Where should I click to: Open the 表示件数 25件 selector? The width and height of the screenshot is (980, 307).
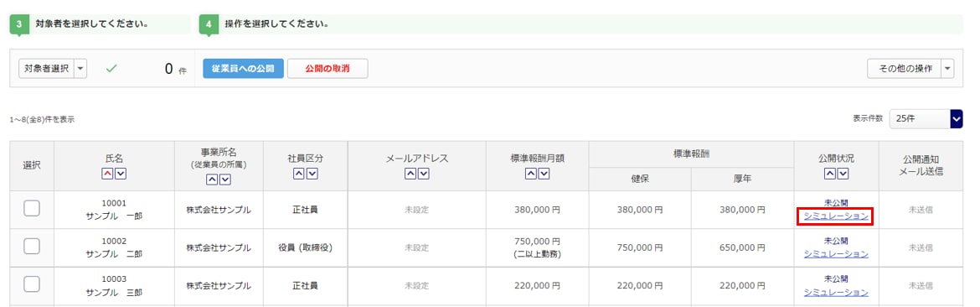coord(926,119)
